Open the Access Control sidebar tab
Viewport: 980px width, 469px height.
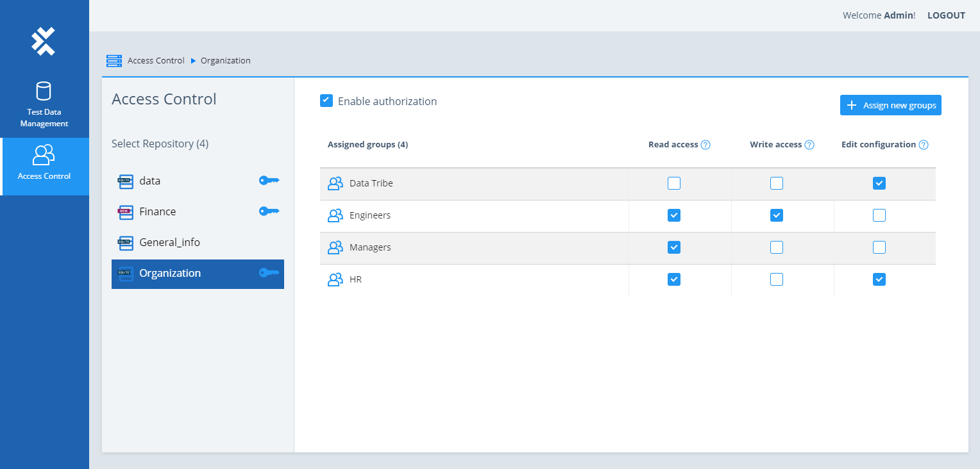tap(44, 163)
